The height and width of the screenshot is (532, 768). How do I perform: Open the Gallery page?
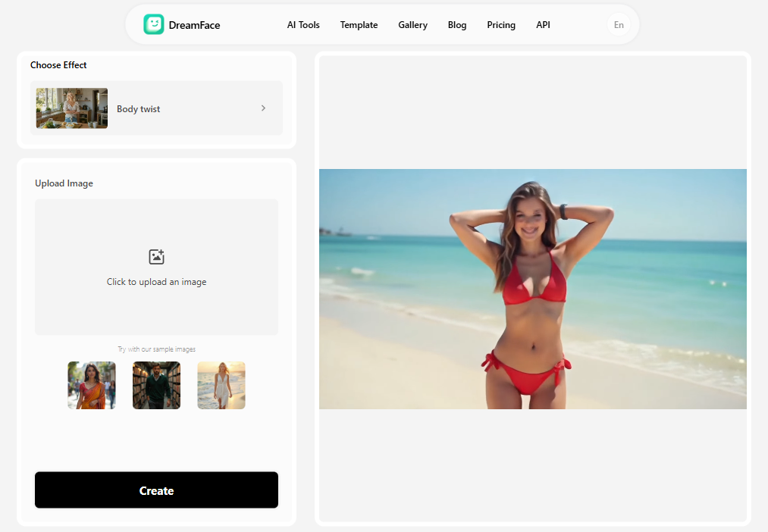pos(412,25)
